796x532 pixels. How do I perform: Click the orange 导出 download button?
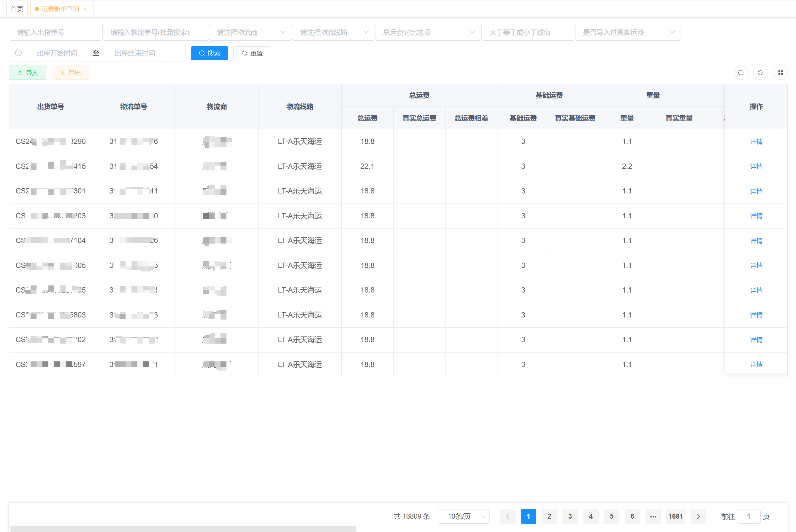coord(70,73)
